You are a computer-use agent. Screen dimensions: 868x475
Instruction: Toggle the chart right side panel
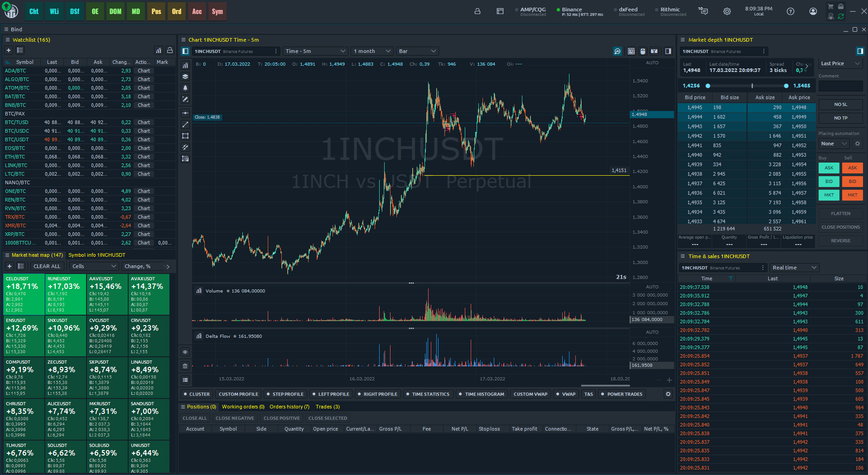click(668, 51)
